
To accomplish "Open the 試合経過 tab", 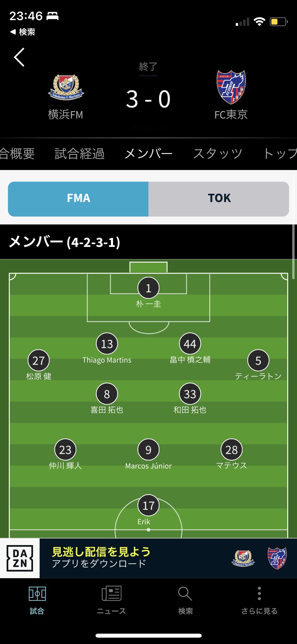I will coord(79,154).
